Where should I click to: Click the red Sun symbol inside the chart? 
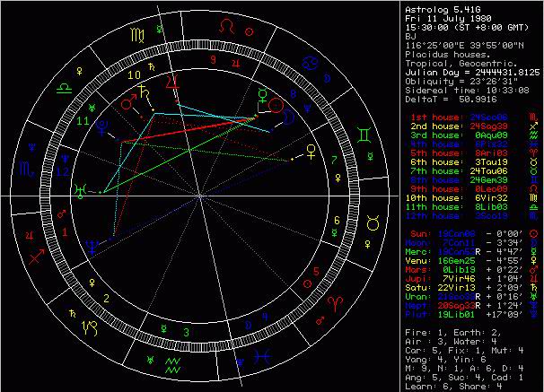(x=276, y=106)
